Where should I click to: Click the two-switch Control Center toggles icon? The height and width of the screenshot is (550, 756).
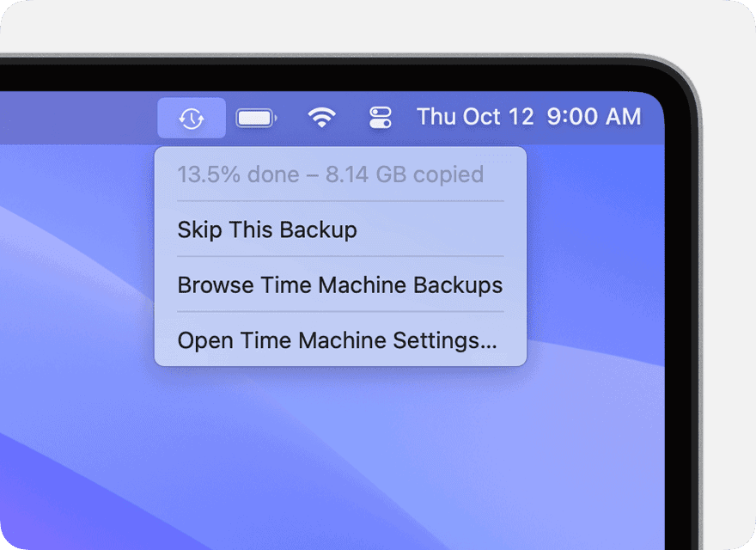[x=380, y=118]
